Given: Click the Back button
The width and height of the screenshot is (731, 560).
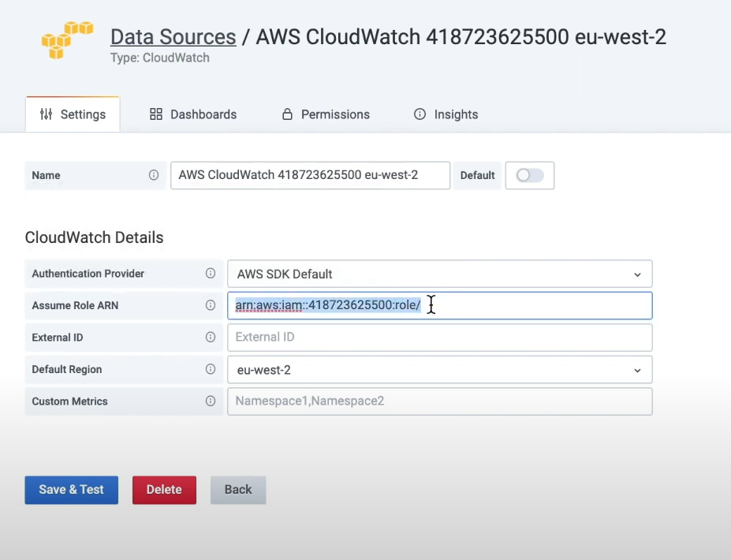Looking at the screenshot, I should (238, 490).
